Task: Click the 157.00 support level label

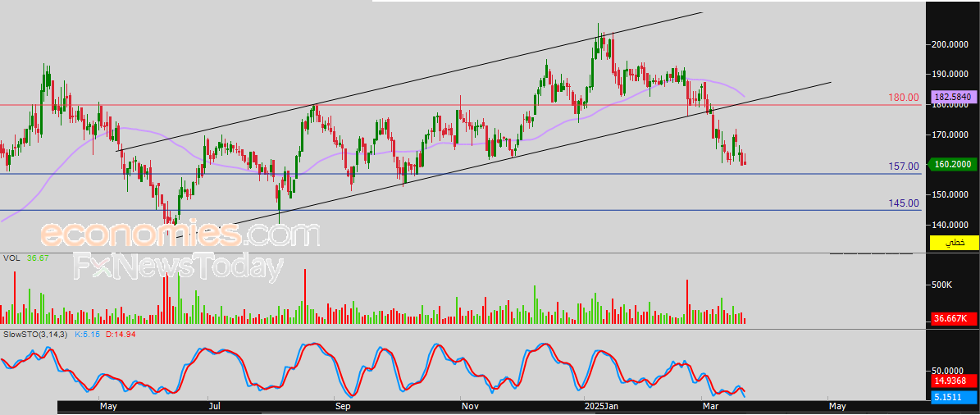Action: (903, 166)
